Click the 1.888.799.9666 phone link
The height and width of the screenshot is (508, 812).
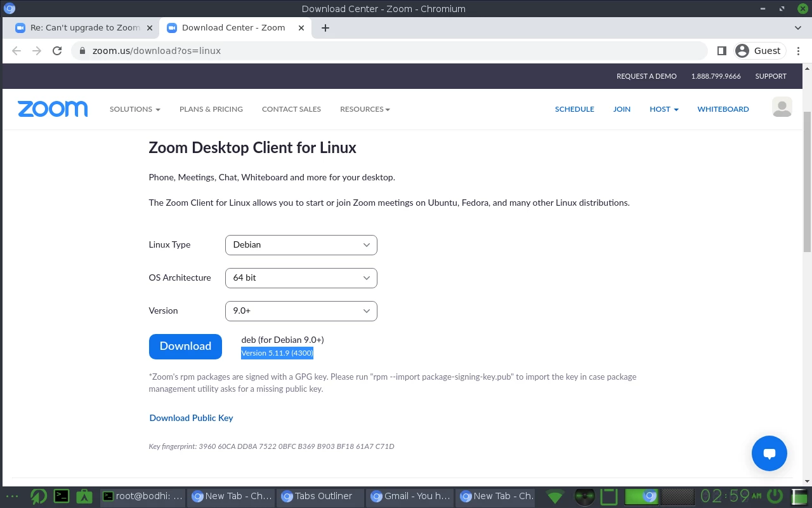(716, 76)
